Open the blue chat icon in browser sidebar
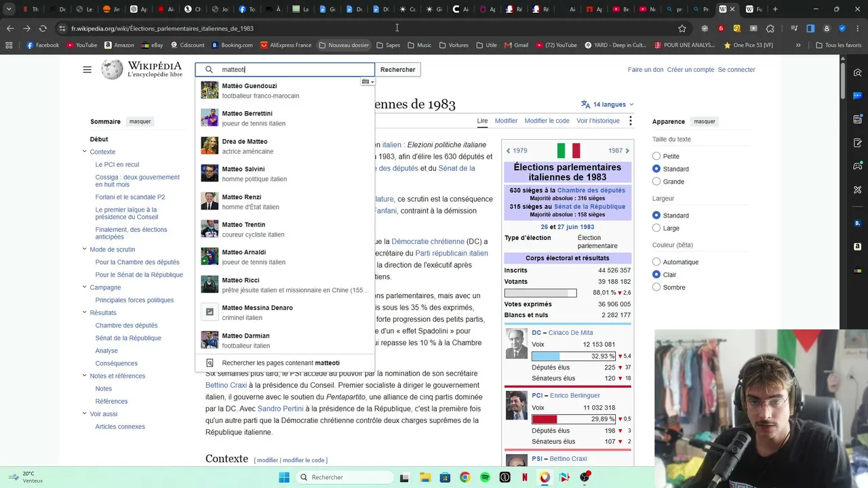This screenshot has height=488, width=868. (x=858, y=96)
